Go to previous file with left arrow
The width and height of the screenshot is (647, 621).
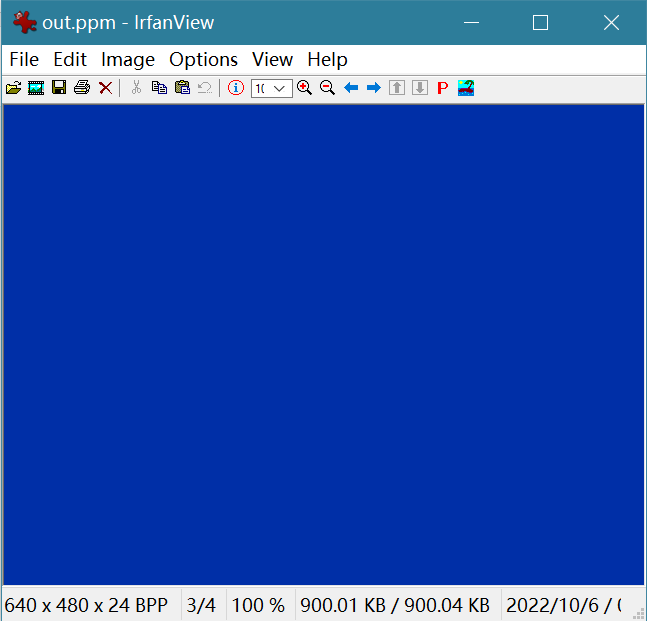click(351, 88)
